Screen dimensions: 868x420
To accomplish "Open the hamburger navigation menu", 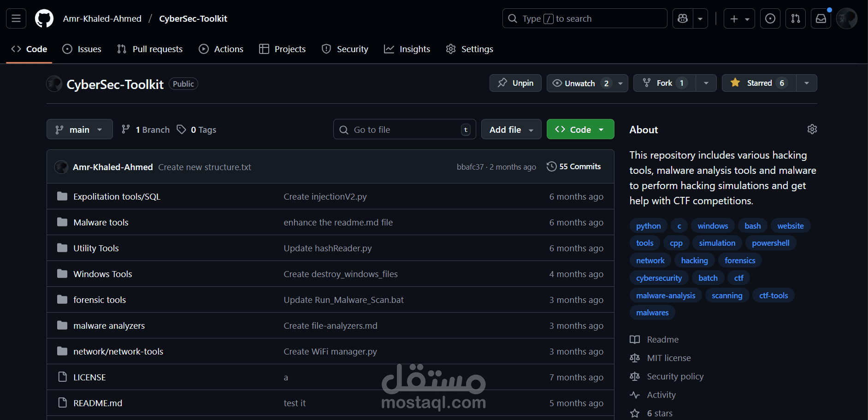I will [x=16, y=18].
